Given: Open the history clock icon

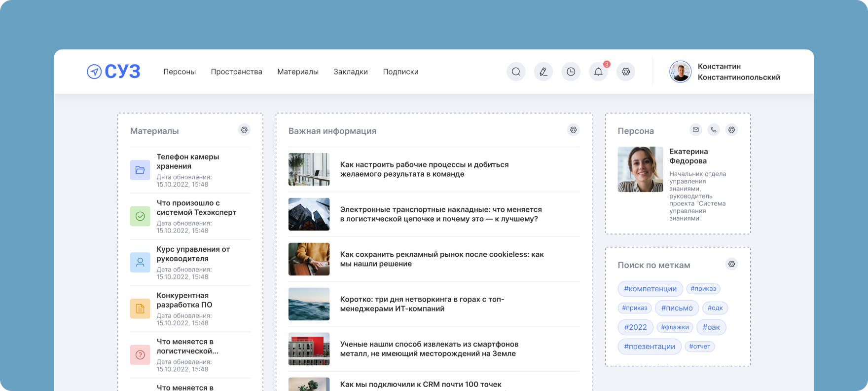Looking at the screenshot, I should 571,72.
